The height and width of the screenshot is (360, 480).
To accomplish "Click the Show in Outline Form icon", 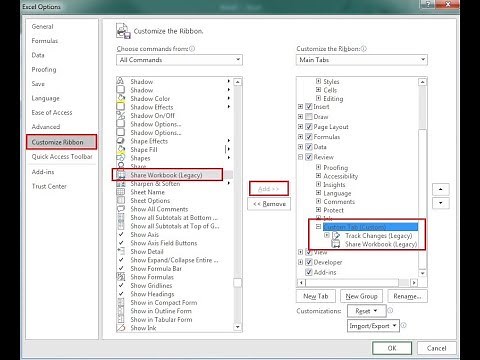I will point(121,311).
